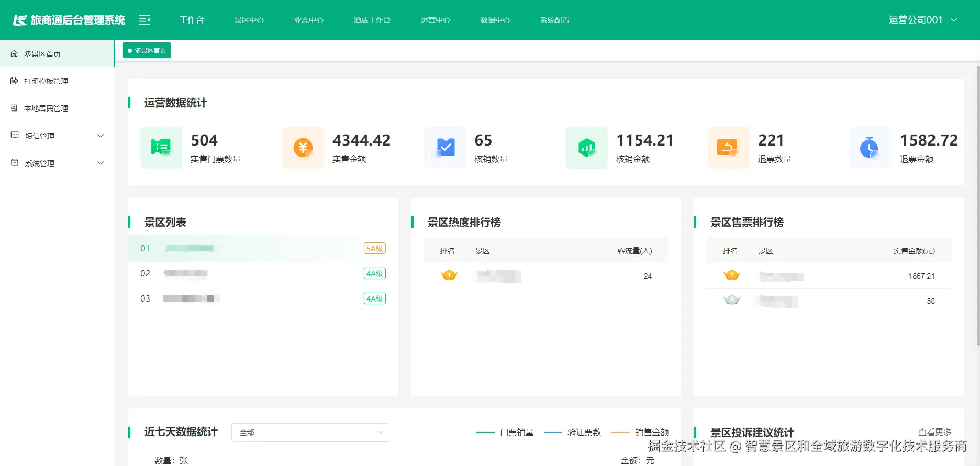Select the 多景区首页 page tab
The height and width of the screenshot is (466, 980).
tap(147, 50)
